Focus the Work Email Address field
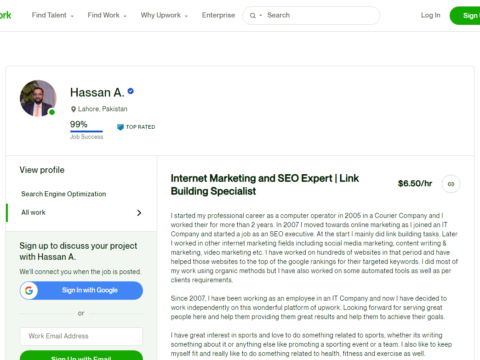This screenshot has width=480, height=360. (x=81, y=336)
